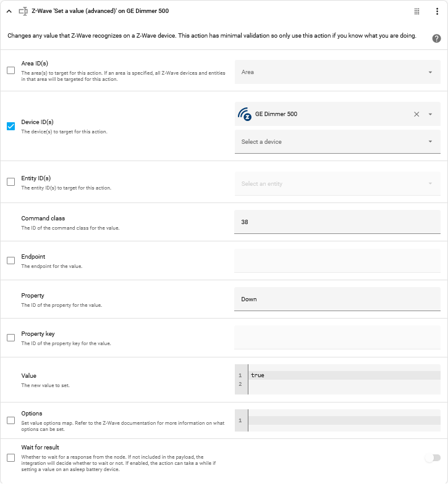Viewport: 448px width, 484px height.
Task: Click the Property field containing Down
Action: pos(337,299)
